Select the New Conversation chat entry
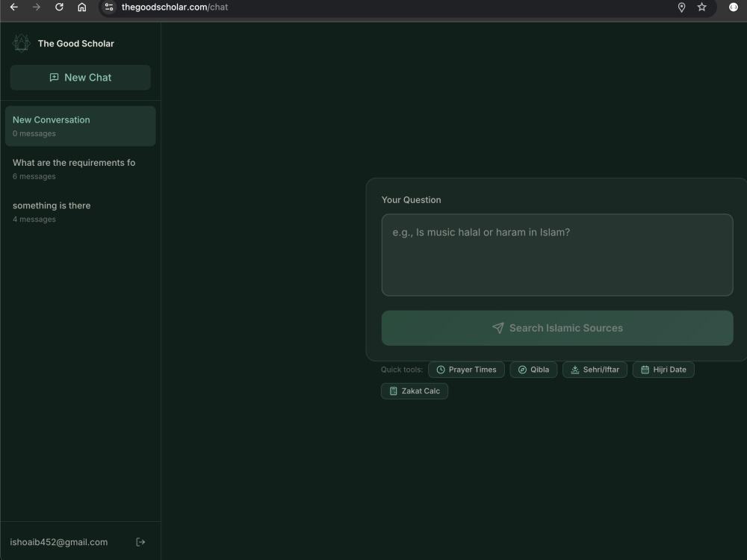Viewport: 747px width, 560px height. click(81, 126)
